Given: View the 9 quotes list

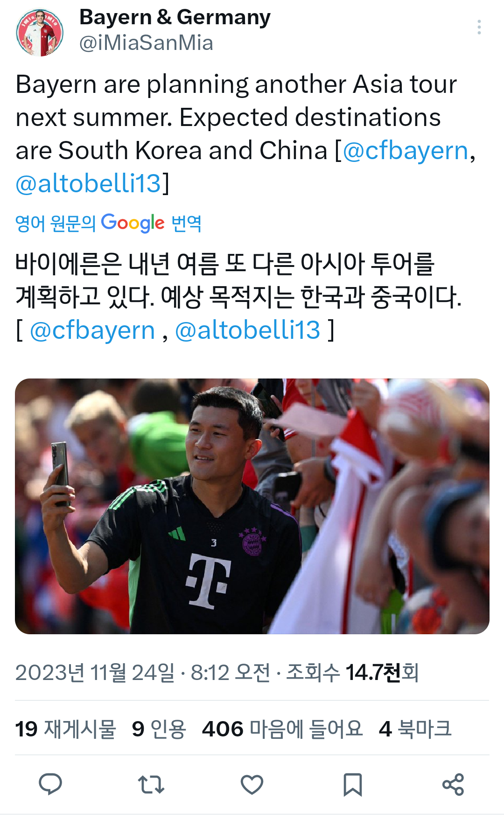Looking at the screenshot, I should point(159,729).
